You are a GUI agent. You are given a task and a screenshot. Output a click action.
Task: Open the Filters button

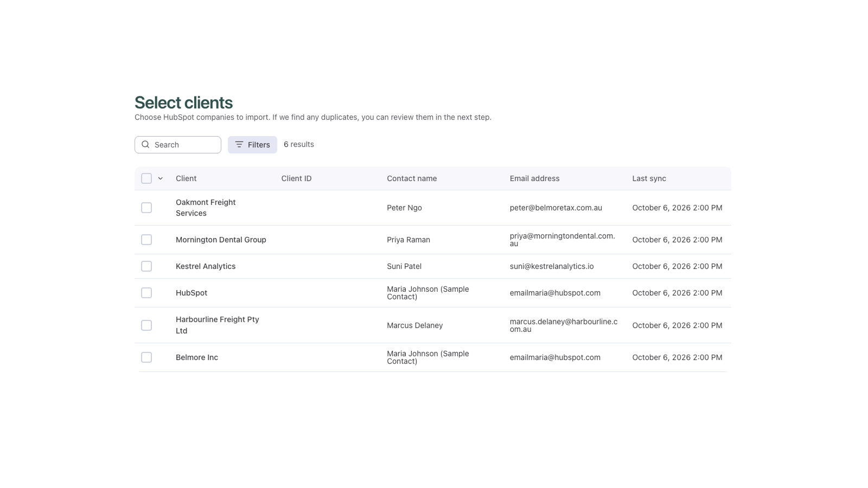click(252, 145)
